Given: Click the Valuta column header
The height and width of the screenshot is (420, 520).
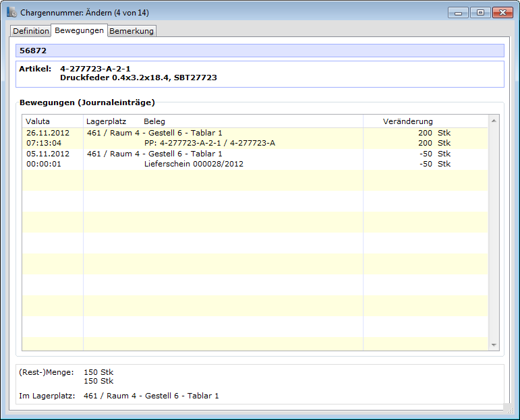Looking at the screenshot, I should (38, 121).
